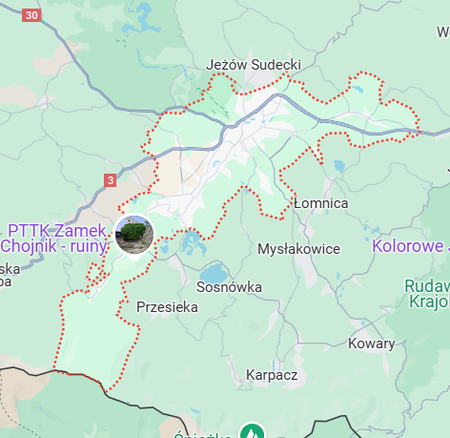Select the Kowary town label
Viewport: 450px width, 438px height.
[x=372, y=343]
